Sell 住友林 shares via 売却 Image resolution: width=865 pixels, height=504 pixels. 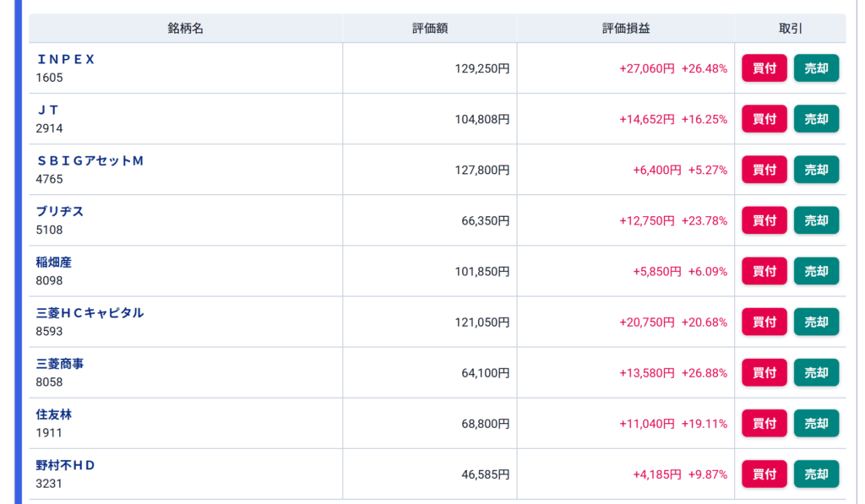[x=817, y=423]
